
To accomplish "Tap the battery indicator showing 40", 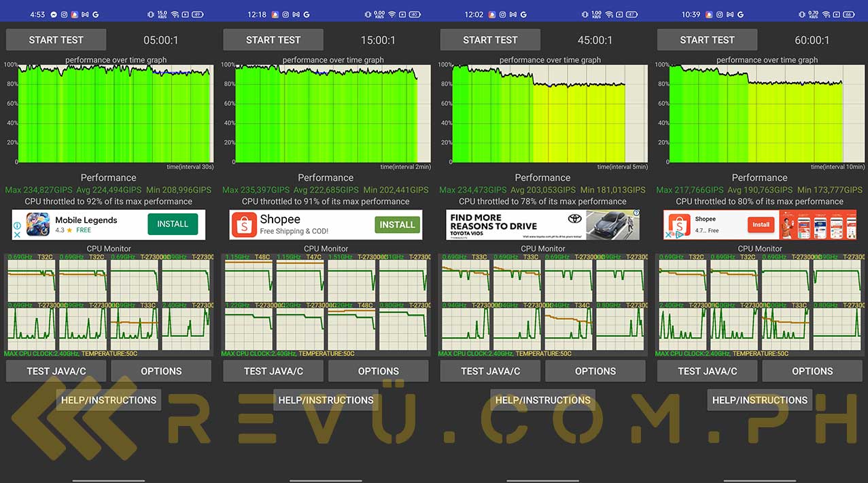I will (x=414, y=14).
